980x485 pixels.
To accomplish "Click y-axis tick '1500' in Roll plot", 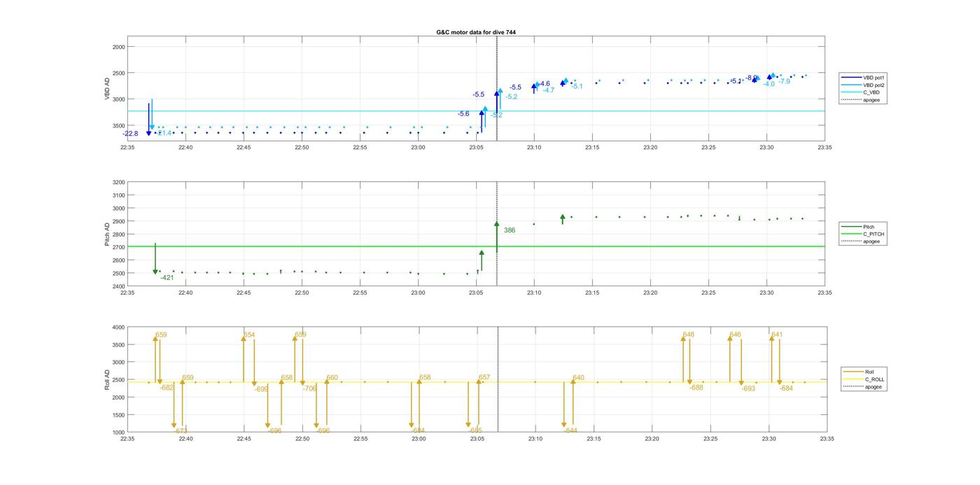I will coord(118,415).
